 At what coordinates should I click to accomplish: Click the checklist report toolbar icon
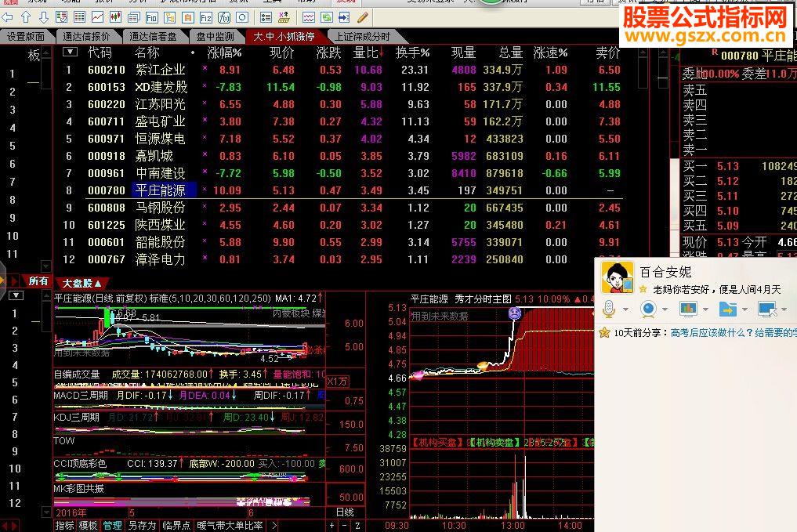(61, 18)
